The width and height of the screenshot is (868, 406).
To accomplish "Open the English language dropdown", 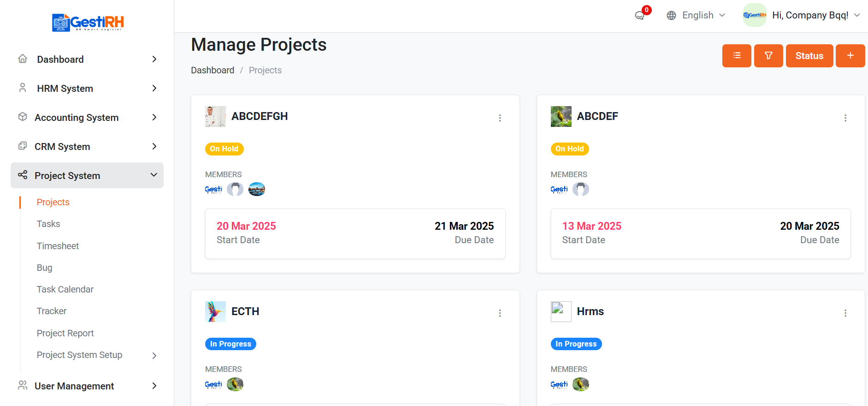I will click(x=696, y=16).
